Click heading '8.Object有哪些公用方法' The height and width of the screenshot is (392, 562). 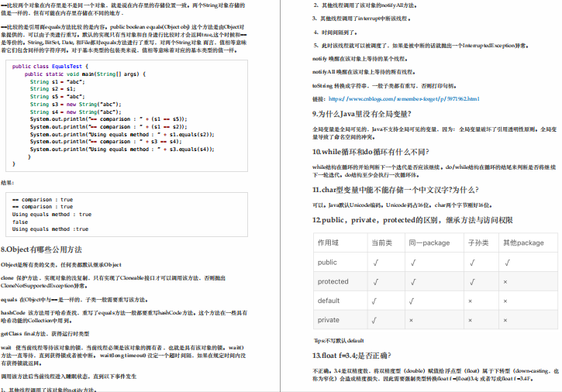pos(41,249)
